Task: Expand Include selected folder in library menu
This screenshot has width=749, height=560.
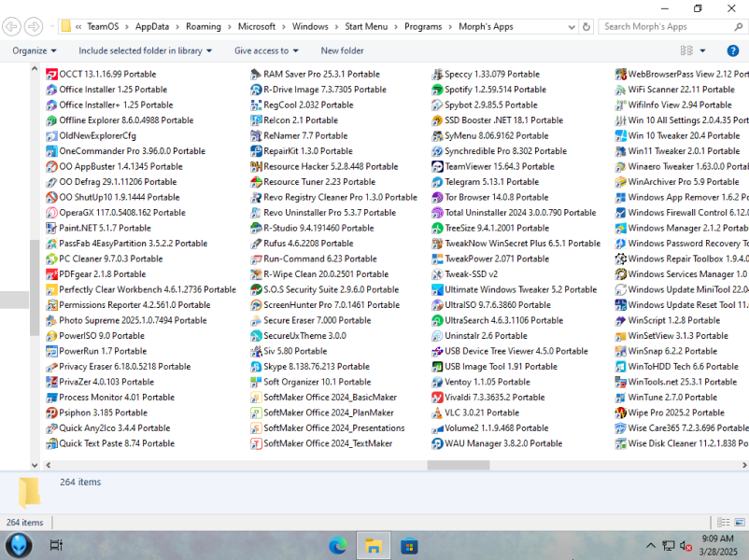Action: point(145,50)
